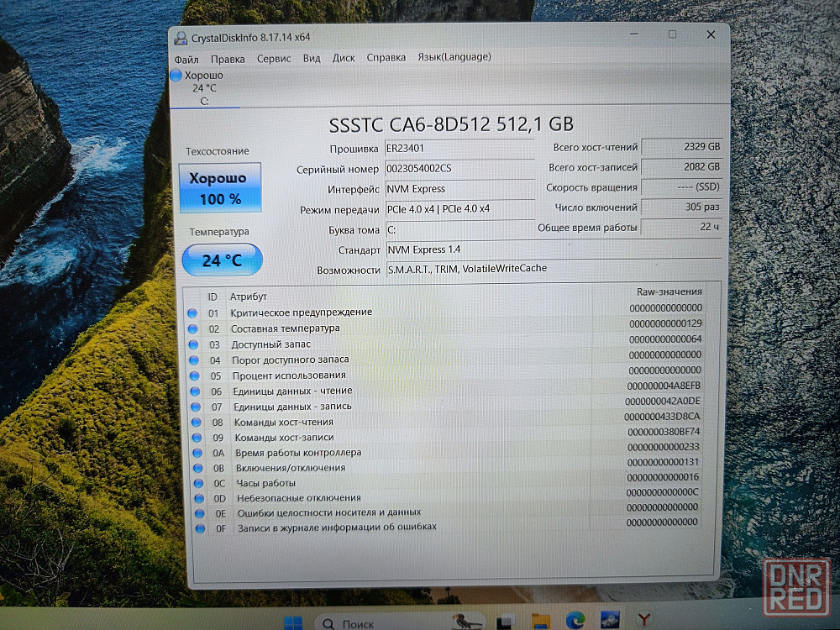Image resolution: width=840 pixels, height=630 pixels.
Task: Click the Общее время работы value 22 ч
Action: pos(681,227)
